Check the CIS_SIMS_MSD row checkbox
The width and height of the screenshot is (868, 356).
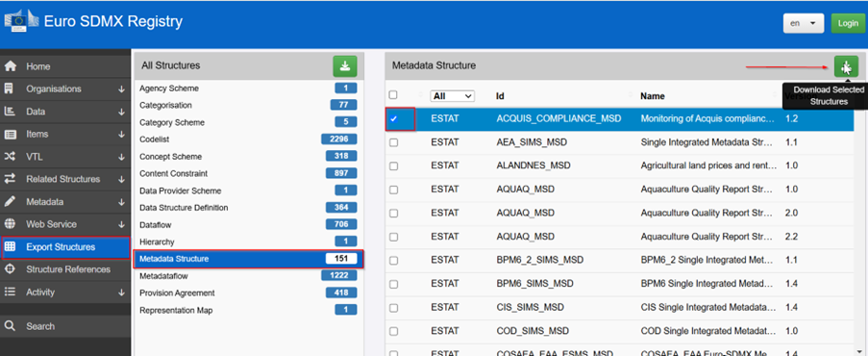coord(393,307)
